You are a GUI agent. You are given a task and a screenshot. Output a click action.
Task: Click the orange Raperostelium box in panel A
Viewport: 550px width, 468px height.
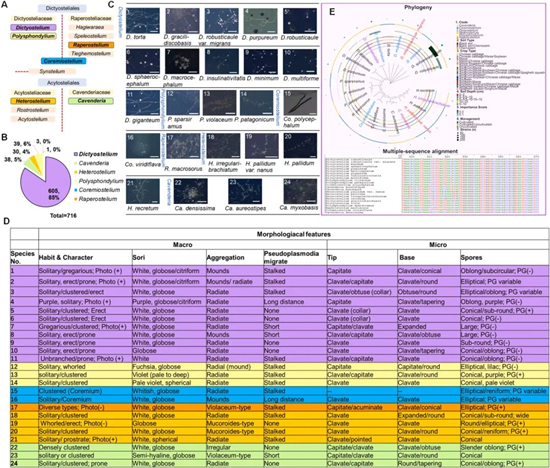91,45
